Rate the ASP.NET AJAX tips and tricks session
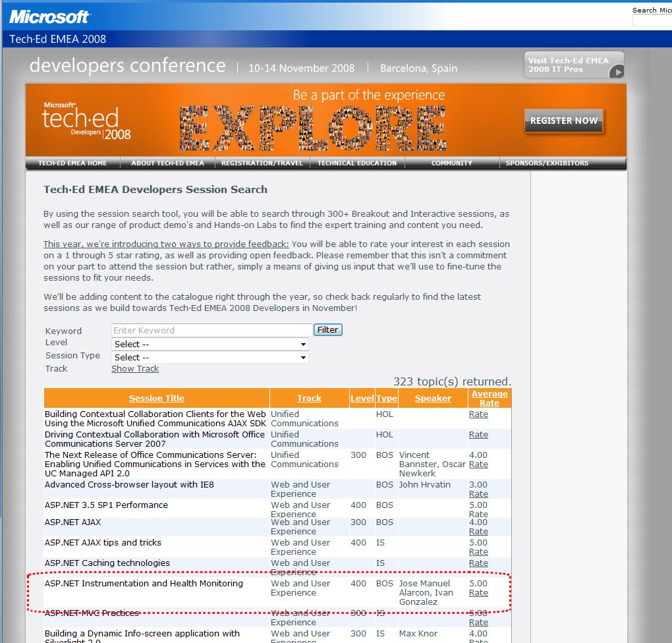 (478, 552)
